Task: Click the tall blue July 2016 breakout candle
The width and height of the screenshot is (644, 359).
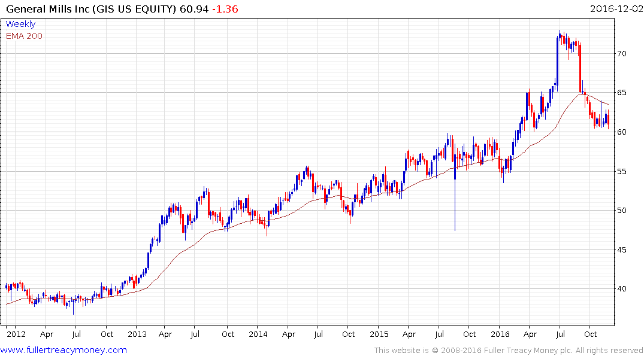Action: (x=557, y=63)
